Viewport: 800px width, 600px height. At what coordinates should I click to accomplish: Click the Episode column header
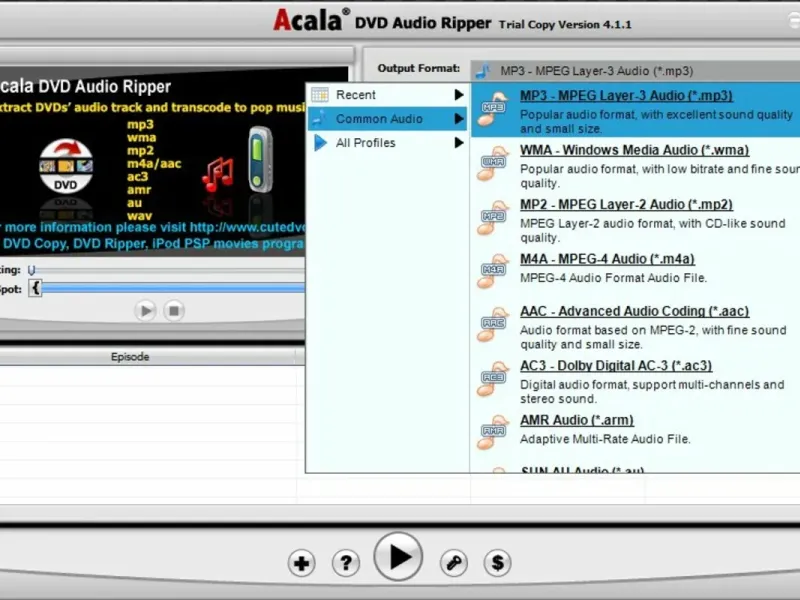click(x=130, y=357)
